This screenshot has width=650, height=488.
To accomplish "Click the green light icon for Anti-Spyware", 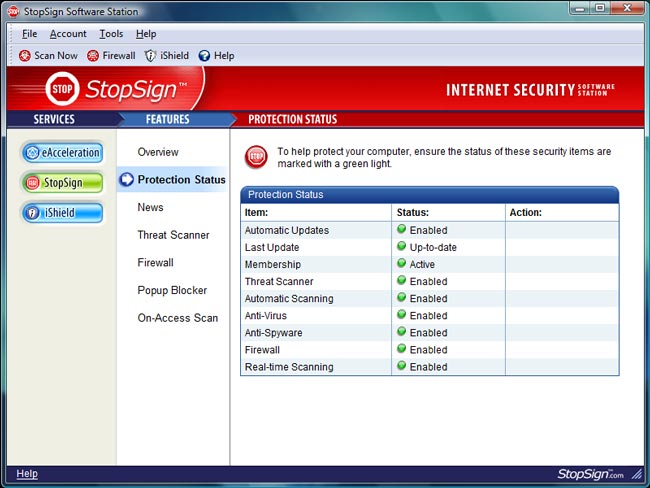I will 401,331.
